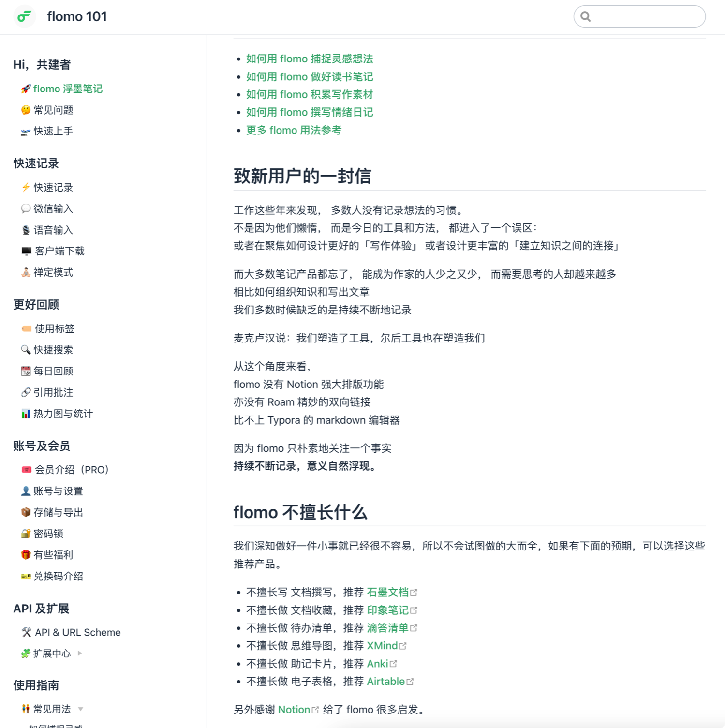
Task: Go to API & URL Scheme page
Action: point(77,632)
